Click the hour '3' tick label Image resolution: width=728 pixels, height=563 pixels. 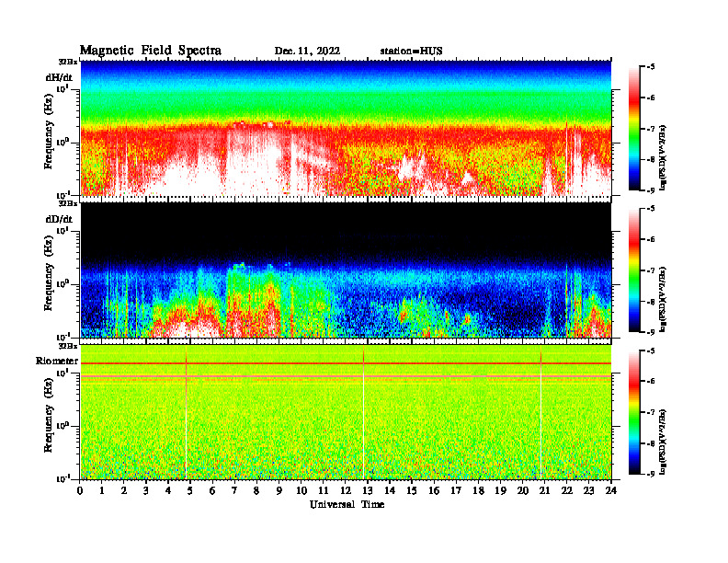pos(146,491)
